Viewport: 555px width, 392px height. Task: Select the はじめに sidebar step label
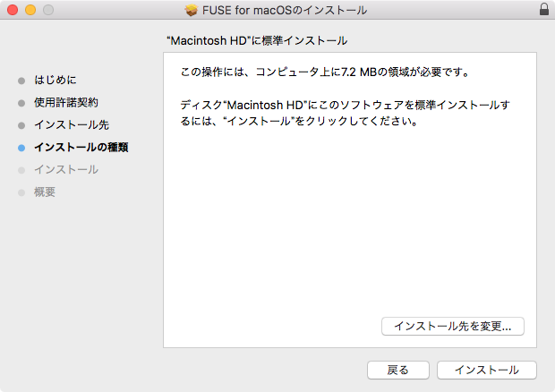pos(55,80)
